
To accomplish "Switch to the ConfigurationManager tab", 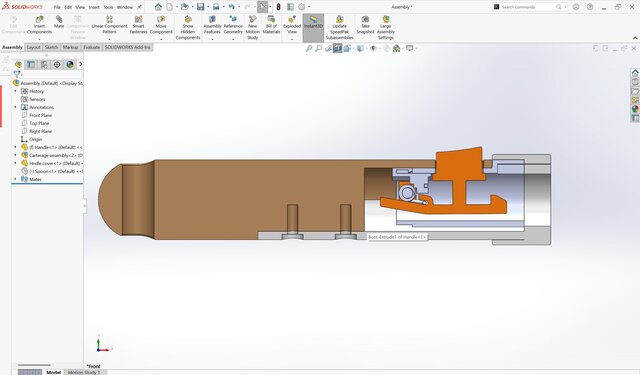I will (44, 64).
